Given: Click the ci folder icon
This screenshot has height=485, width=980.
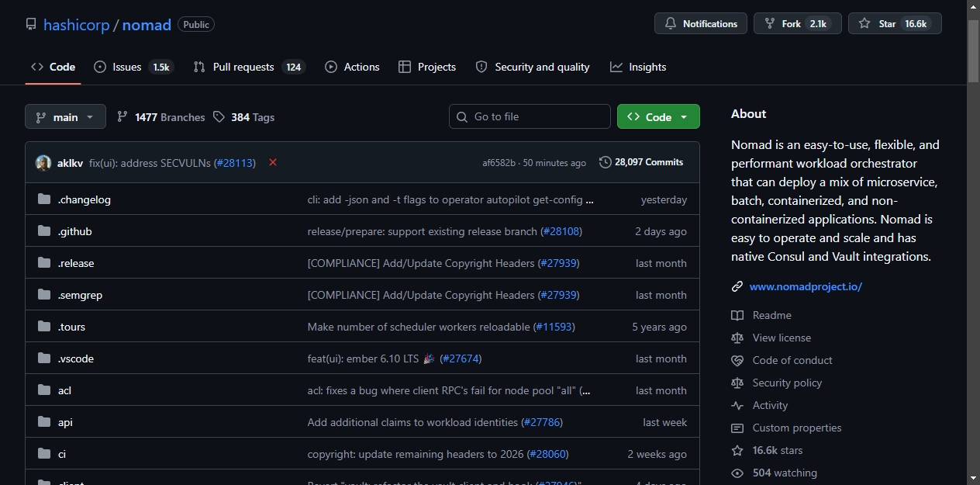Looking at the screenshot, I should point(44,454).
